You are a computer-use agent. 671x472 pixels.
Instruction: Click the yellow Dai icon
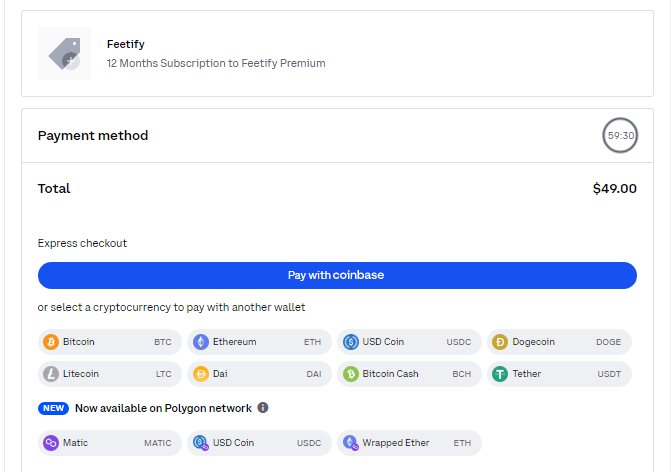click(201, 374)
